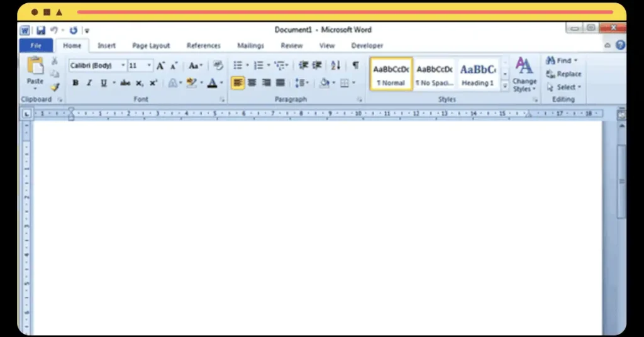
Task: Click the Grow Font icon
Action: (160, 65)
